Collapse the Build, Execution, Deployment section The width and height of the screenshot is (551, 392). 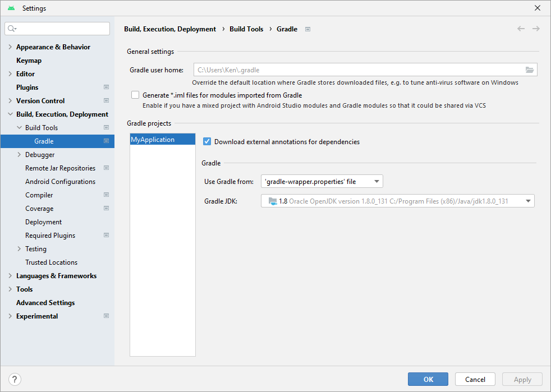click(10, 114)
